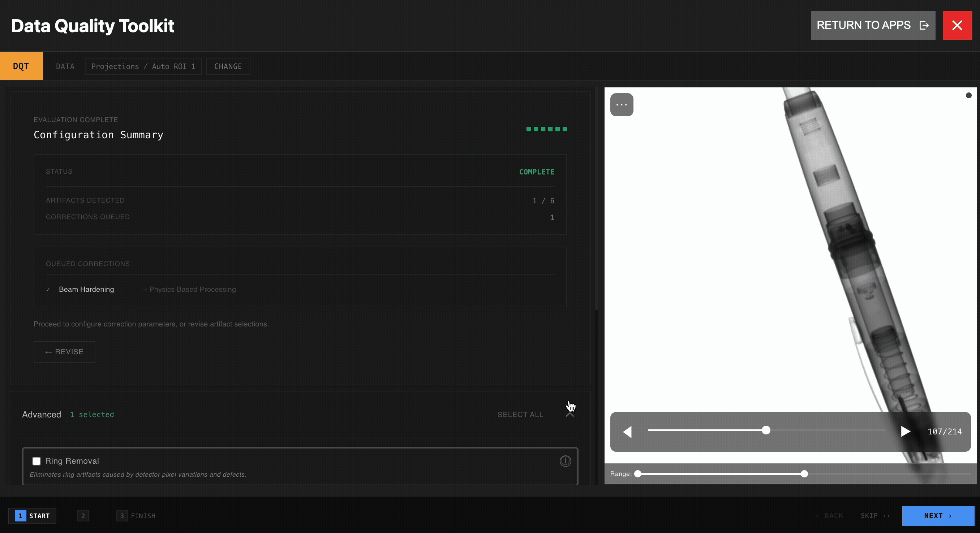Open the Projections / Auto ROI 1 data selector
The height and width of the screenshot is (533, 980).
143,66
